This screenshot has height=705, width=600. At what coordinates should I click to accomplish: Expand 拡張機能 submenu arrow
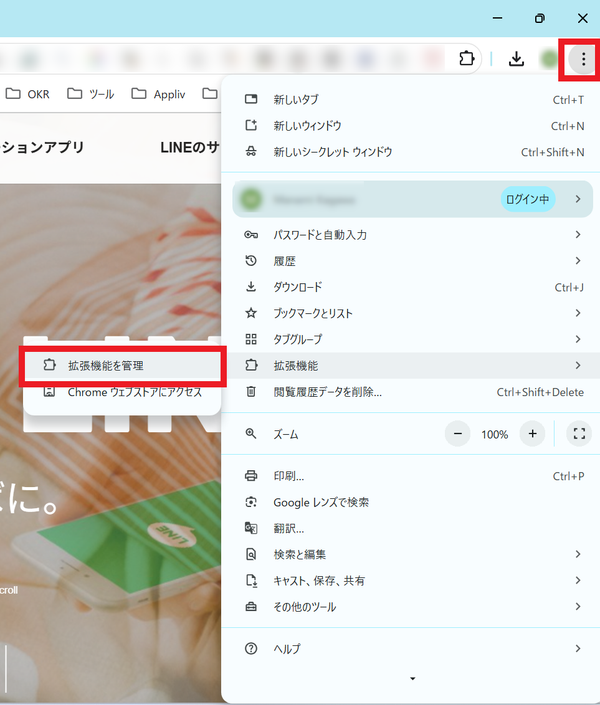(x=578, y=366)
